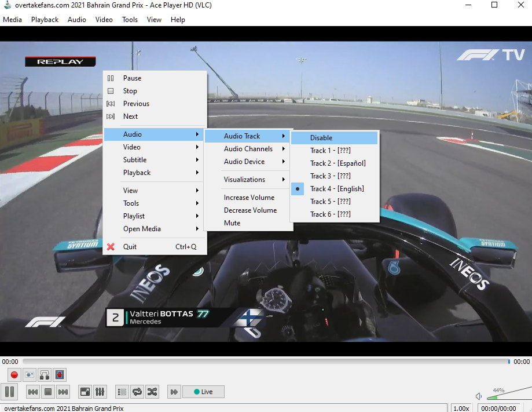Toggle loop mode icon
Image resolution: width=532 pixels, height=412 pixels.
pos(137,392)
